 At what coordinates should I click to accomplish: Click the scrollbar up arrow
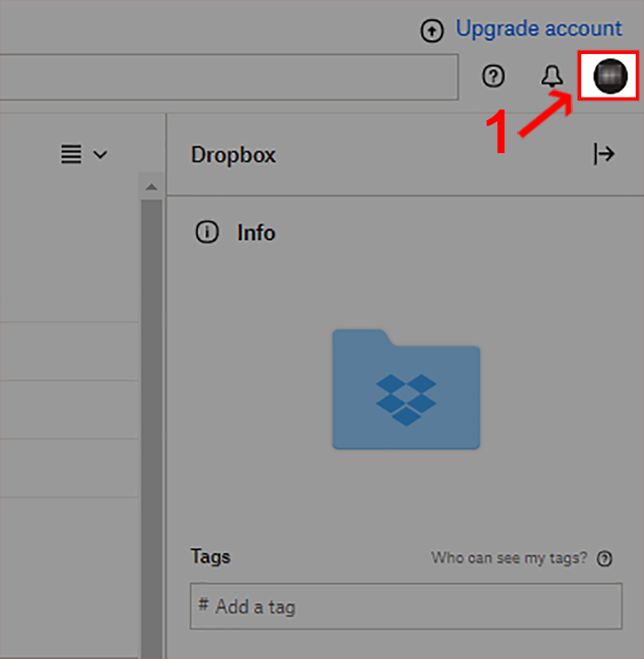point(151,187)
